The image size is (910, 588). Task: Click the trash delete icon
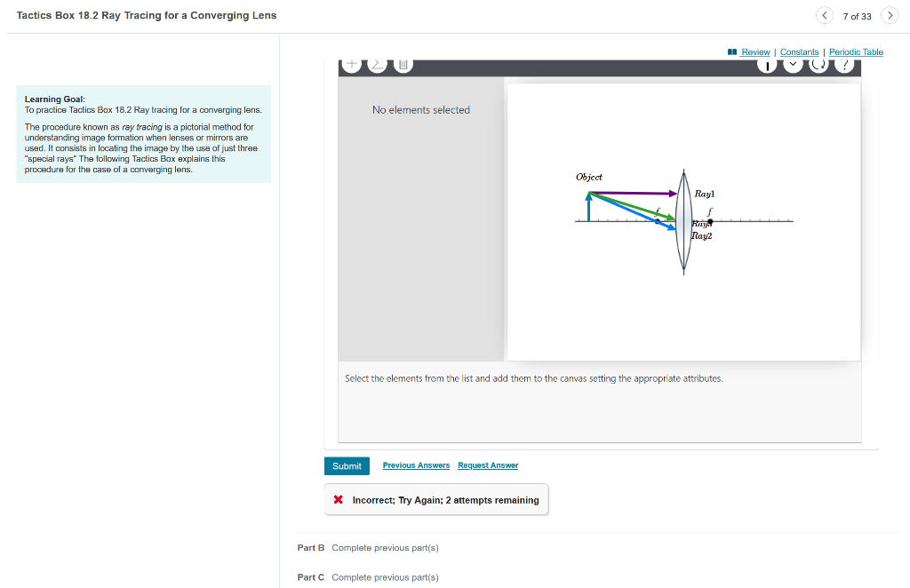(x=402, y=63)
